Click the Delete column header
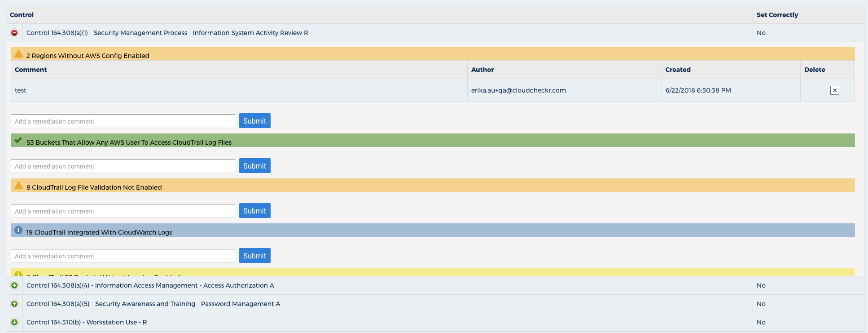The image size is (868, 333). [x=815, y=70]
